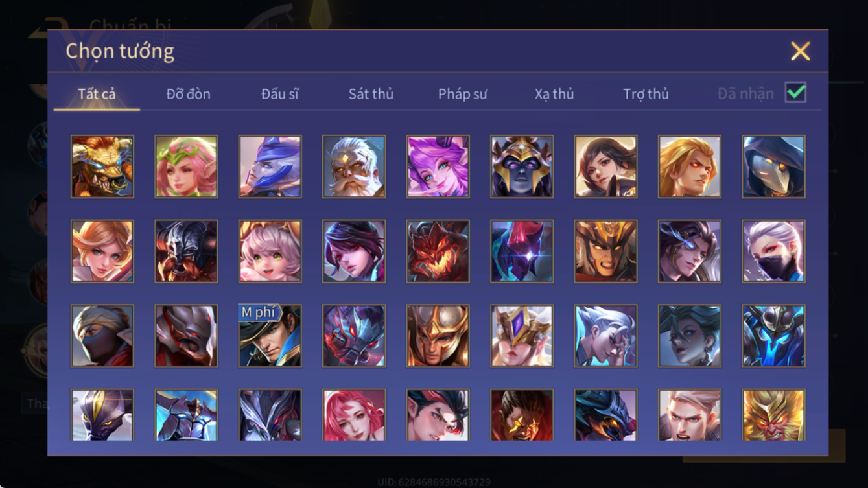The width and height of the screenshot is (868, 488).
Task: Open the 'Đấu sĩ' tab
Action: pos(280,94)
